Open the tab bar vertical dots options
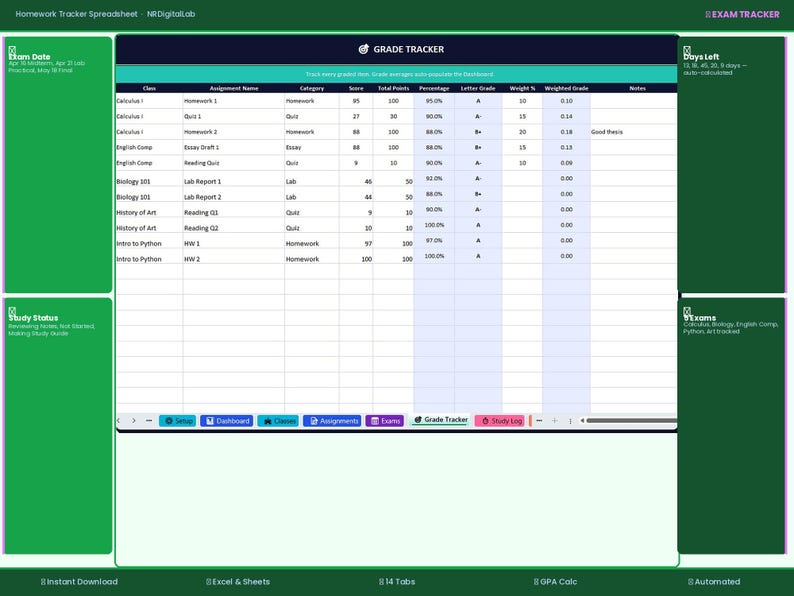 [570, 421]
